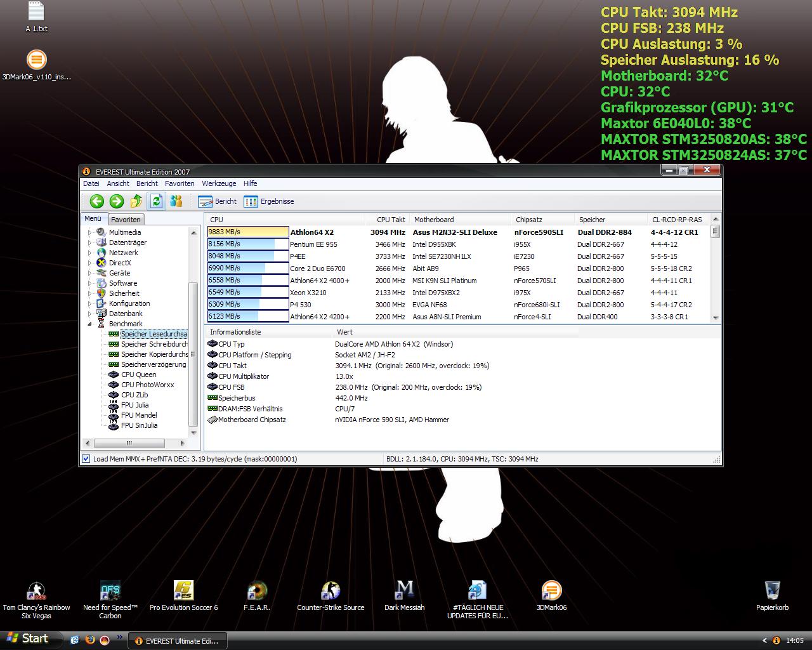The image size is (812, 650).
Task: Toggle the status bar checkbox by Load Mem
Action: [86, 459]
